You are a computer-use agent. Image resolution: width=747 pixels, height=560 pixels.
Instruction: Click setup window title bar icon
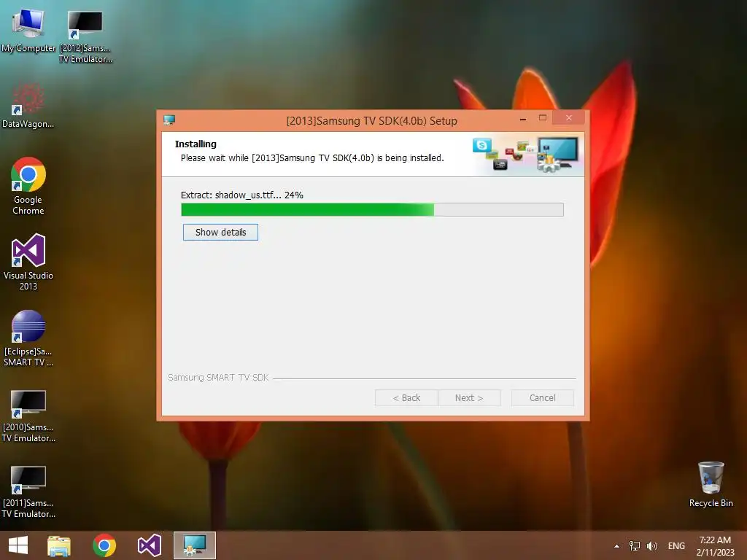169,120
